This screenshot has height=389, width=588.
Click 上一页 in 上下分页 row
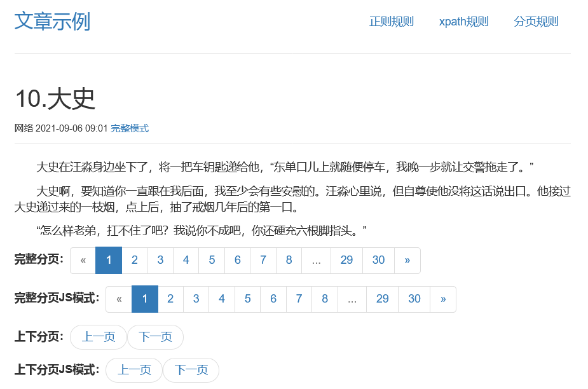pos(98,337)
